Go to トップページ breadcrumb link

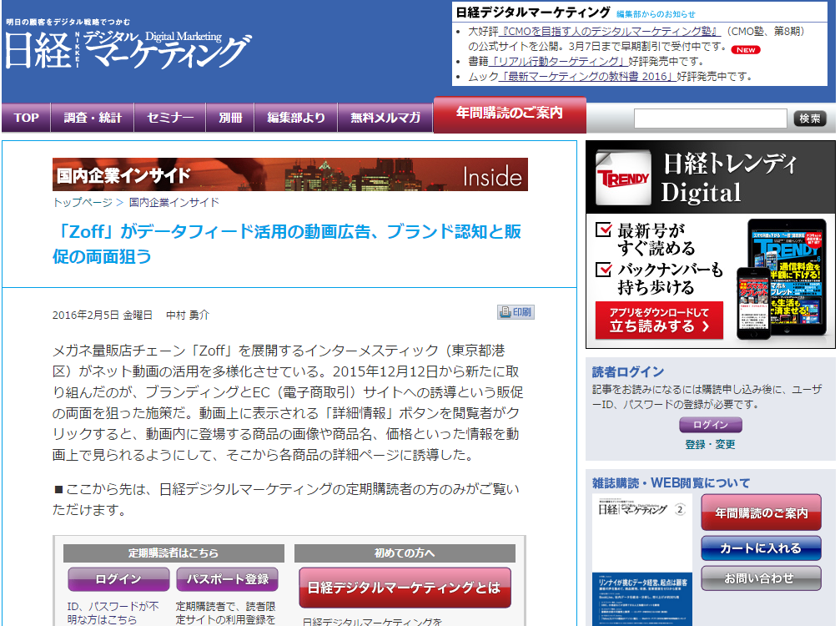pos(83,202)
